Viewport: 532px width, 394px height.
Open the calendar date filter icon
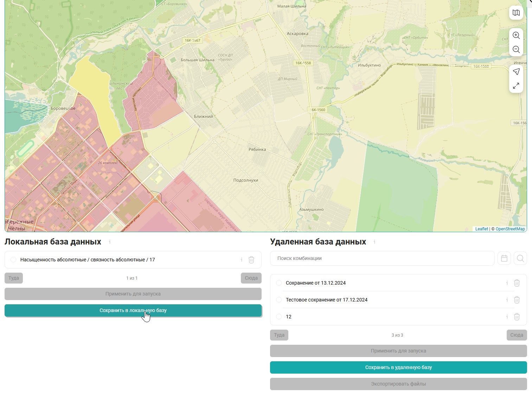[x=504, y=259]
